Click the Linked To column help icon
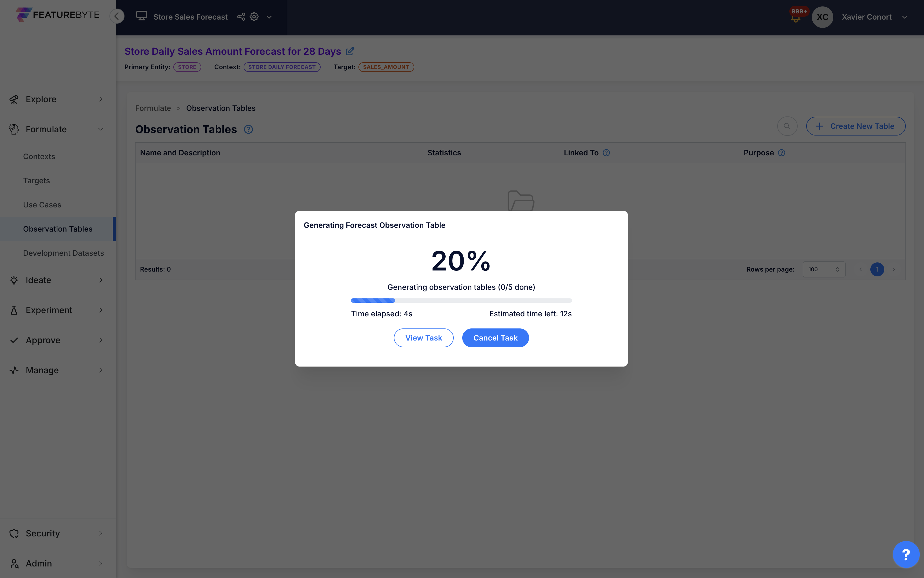 pos(606,152)
